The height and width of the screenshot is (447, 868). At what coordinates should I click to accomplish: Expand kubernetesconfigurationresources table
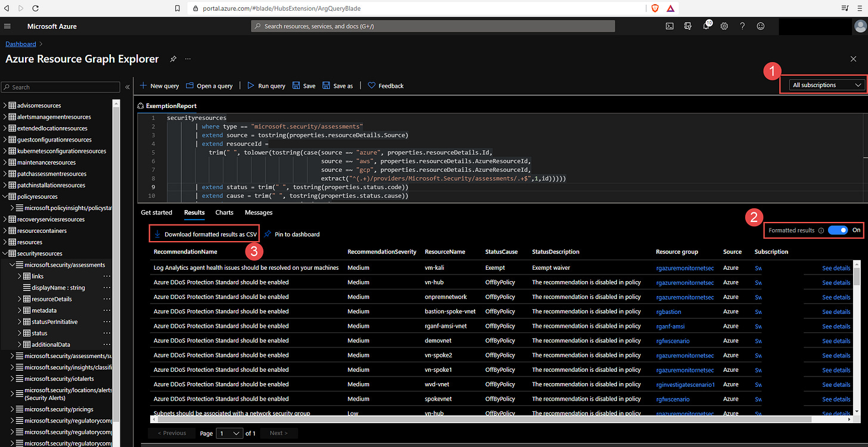[5, 151]
